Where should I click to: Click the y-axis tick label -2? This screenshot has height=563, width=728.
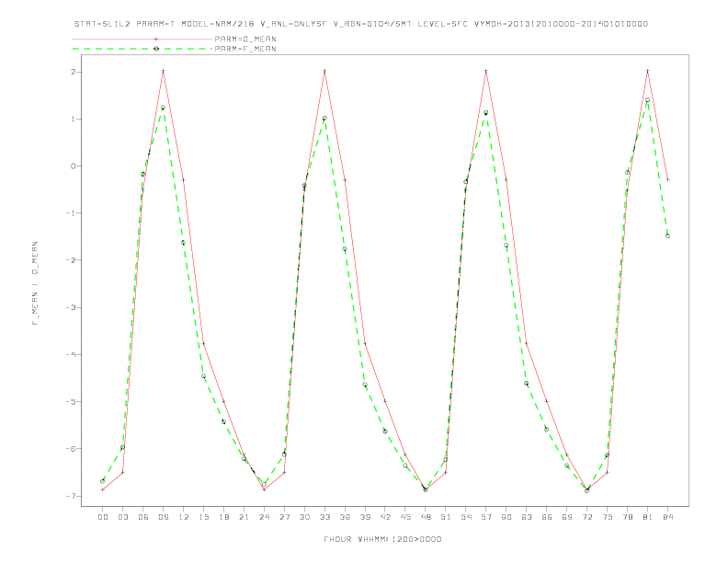tap(72, 260)
